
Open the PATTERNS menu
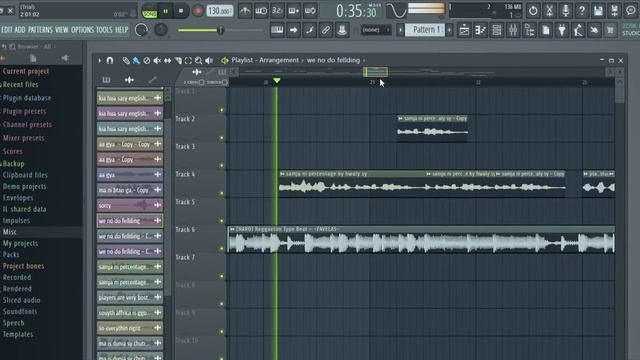40,30
